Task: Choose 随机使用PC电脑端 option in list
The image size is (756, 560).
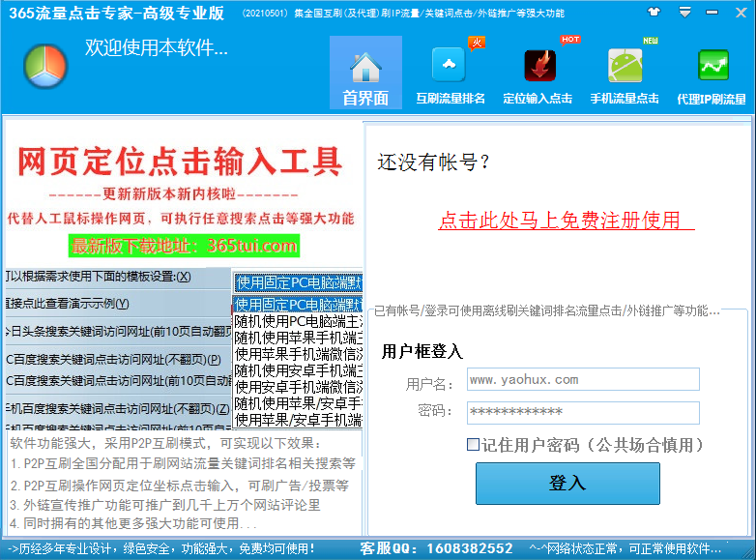Action: 298,321
